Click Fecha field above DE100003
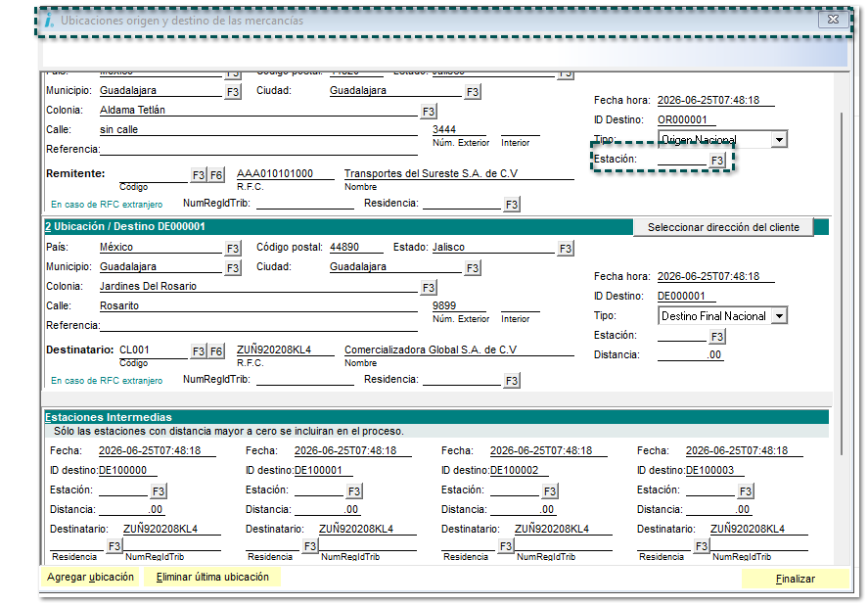This screenshot has width=868, height=606. (744, 451)
